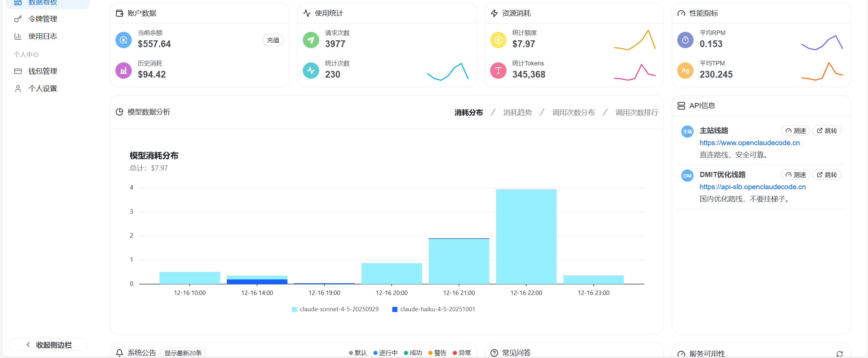This screenshot has width=868, height=358.
Task: Select the 使用日志 sidebar icon
Action: [18, 36]
